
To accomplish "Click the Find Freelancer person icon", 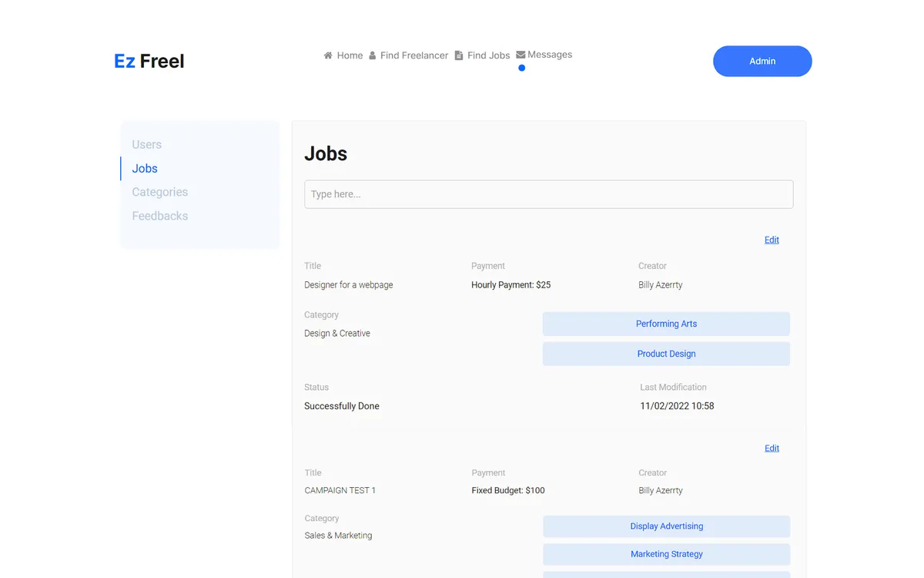I will 373,55.
